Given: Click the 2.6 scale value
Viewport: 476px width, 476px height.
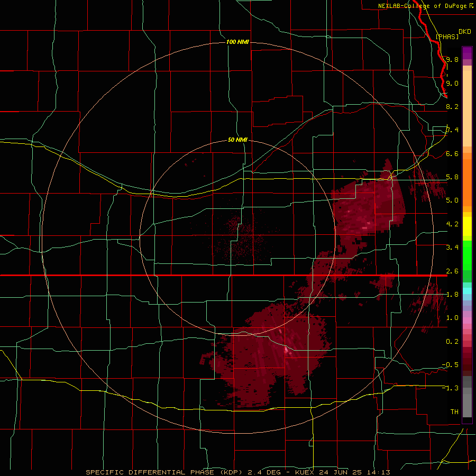Looking at the screenshot, I should point(452,271).
